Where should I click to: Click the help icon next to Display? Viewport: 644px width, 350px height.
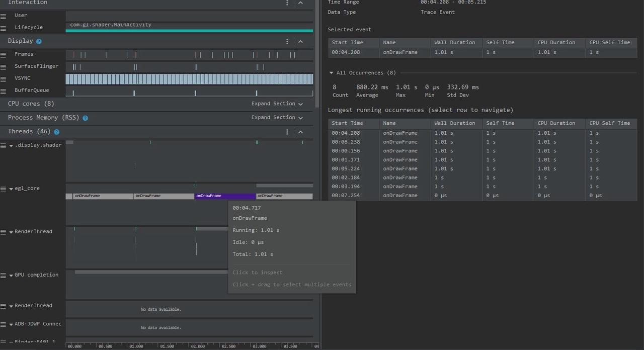39,41
